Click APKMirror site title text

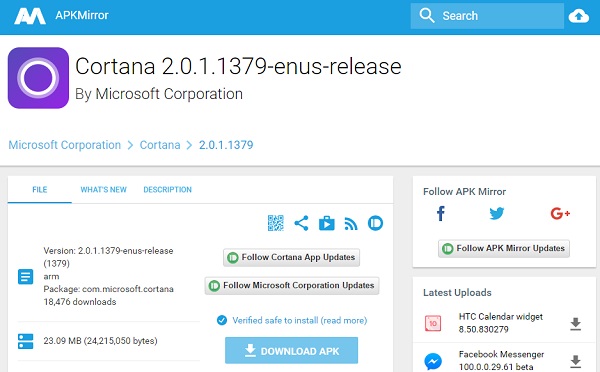pos(82,15)
